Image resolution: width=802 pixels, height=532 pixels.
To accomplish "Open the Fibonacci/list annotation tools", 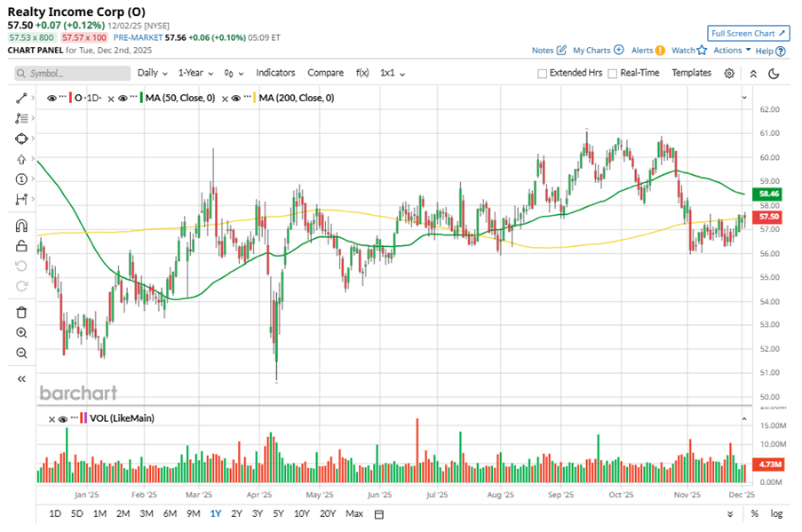I will (21, 118).
